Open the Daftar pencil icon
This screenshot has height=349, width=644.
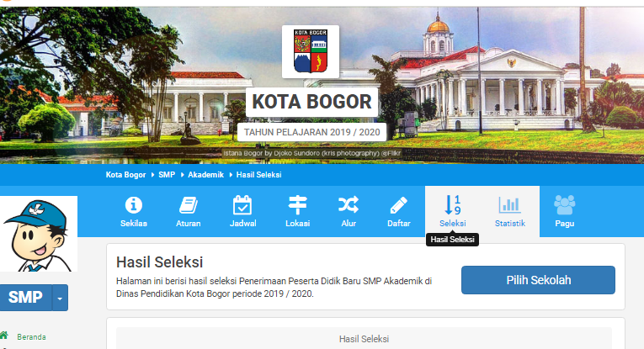coord(398,205)
